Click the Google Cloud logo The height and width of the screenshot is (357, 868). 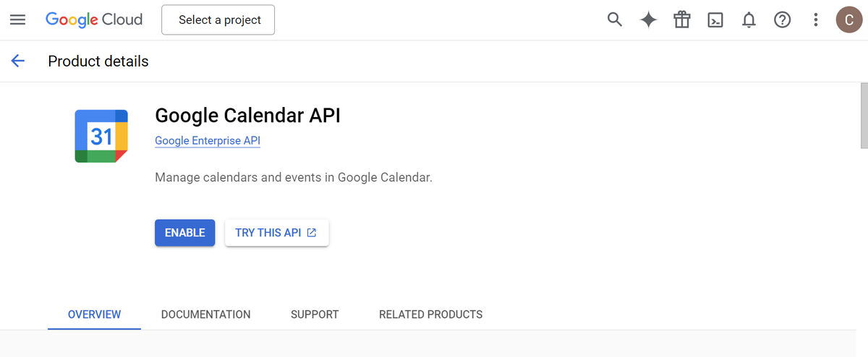pos(94,20)
